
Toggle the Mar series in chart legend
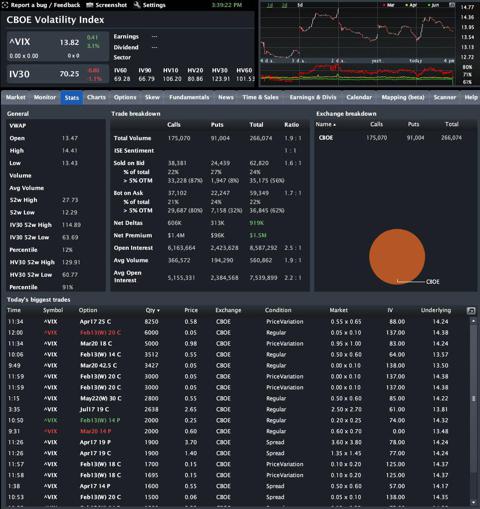pyautogui.click(x=389, y=5)
